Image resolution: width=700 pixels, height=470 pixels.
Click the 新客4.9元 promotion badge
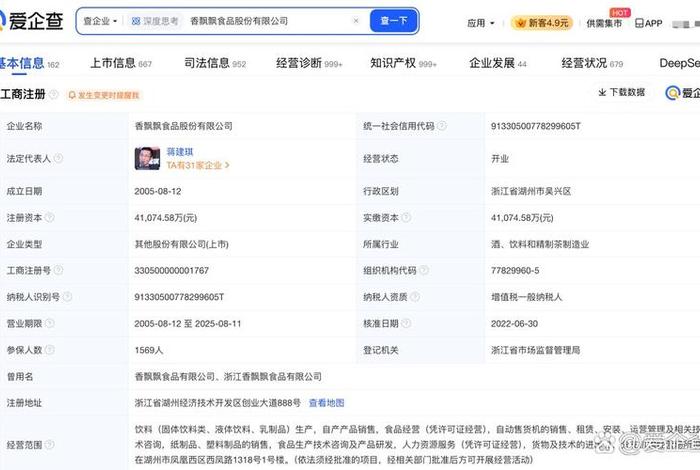pos(542,23)
